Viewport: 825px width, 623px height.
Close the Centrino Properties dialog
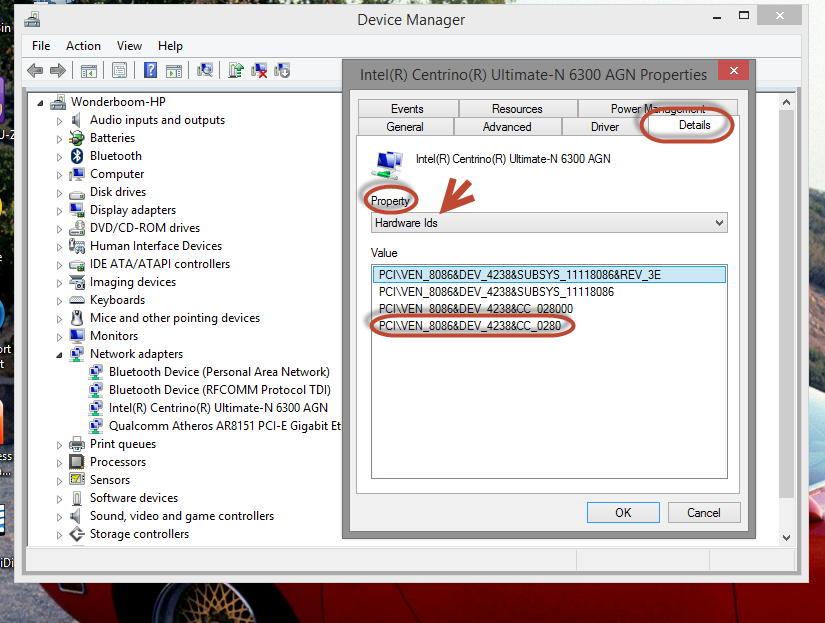734,71
